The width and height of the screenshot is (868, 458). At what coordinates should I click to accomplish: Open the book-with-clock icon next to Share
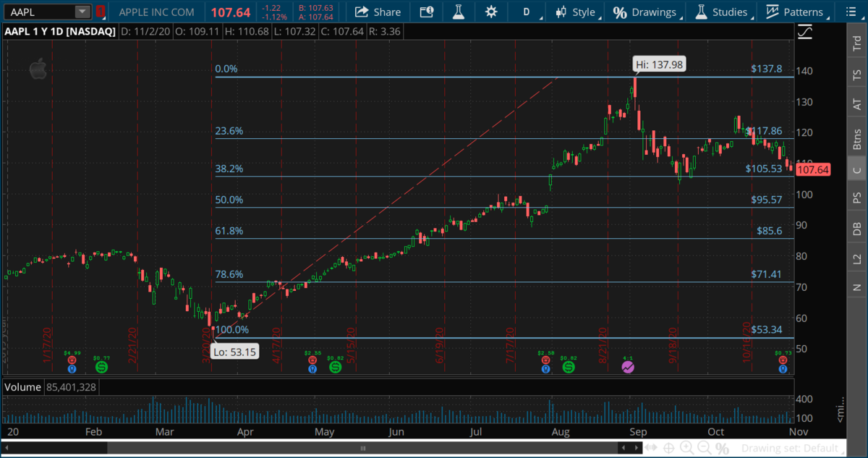427,12
